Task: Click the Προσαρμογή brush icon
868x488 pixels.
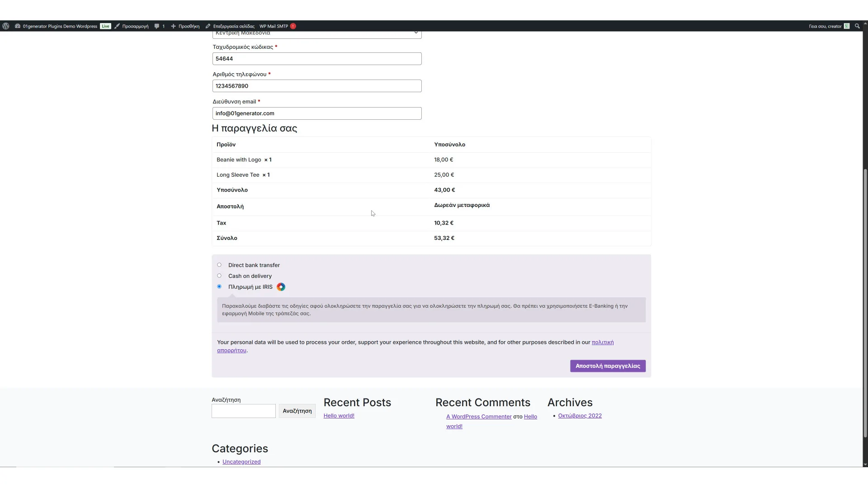Action: (117, 26)
